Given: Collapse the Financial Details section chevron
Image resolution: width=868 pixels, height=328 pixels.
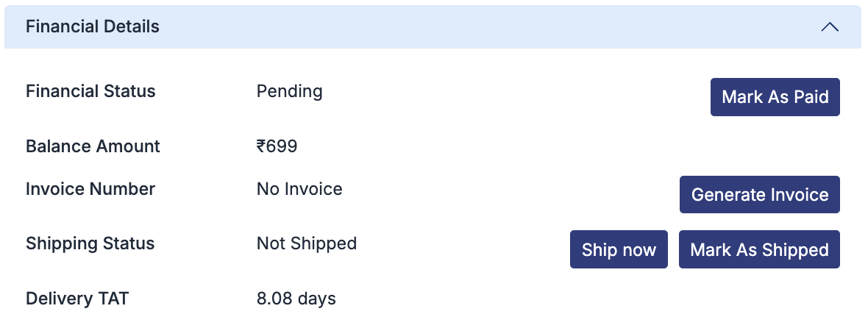Looking at the screenshot, I should [x=829, y=27].
